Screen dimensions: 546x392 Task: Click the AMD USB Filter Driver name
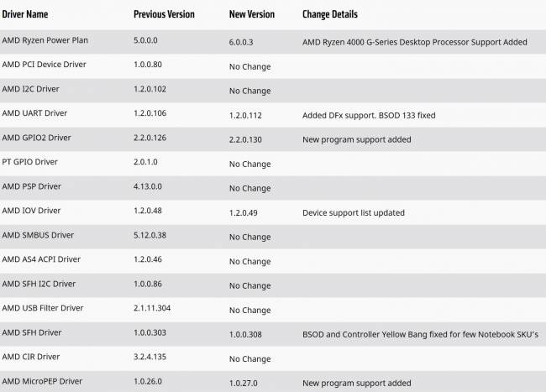(x=42, y=308)
